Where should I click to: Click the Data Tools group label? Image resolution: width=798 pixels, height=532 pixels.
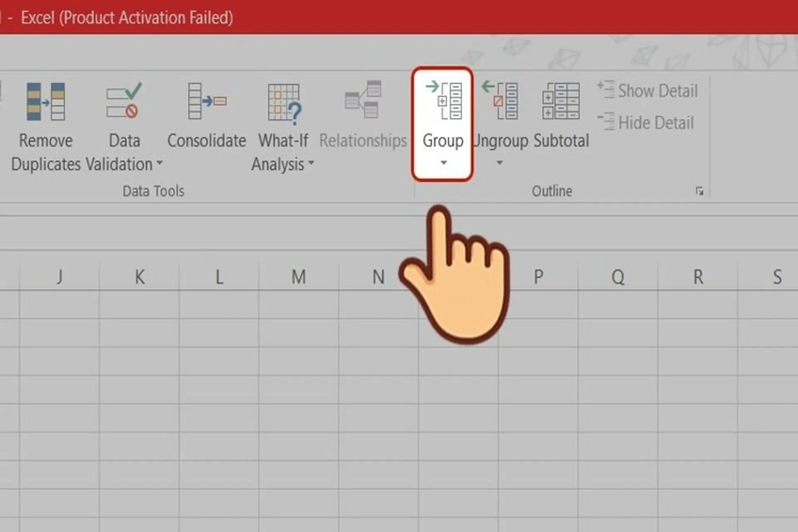pyautogui.click(x=153, y=191)
